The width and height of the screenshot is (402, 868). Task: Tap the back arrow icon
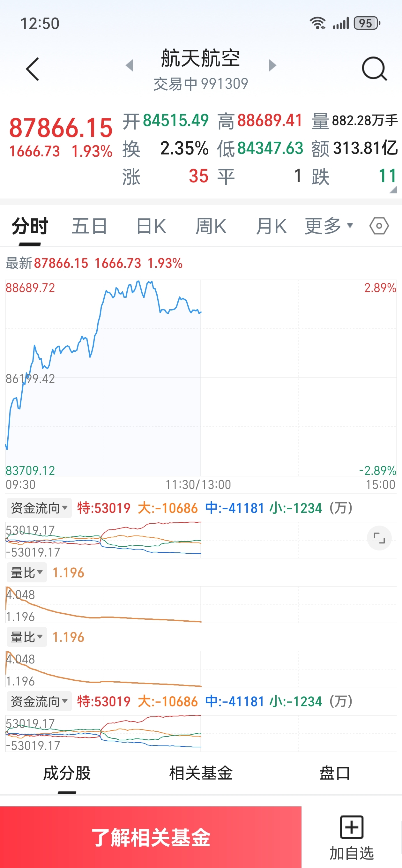click(33, 69)
